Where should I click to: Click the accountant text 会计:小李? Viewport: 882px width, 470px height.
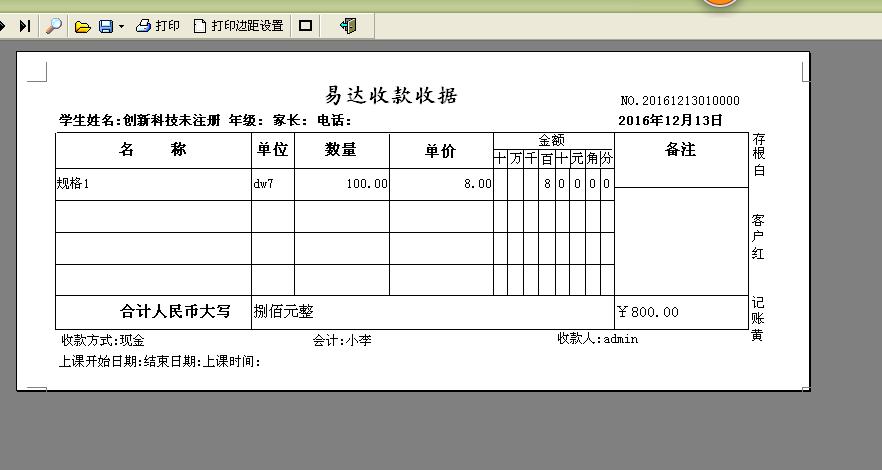coord(342,340)
